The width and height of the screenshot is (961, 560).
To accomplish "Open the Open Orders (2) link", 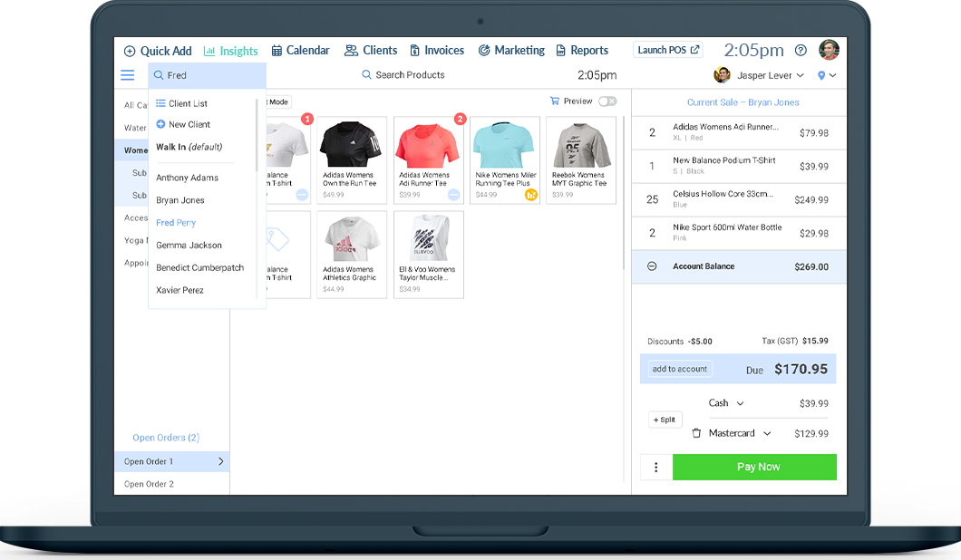I will (166, 438).
